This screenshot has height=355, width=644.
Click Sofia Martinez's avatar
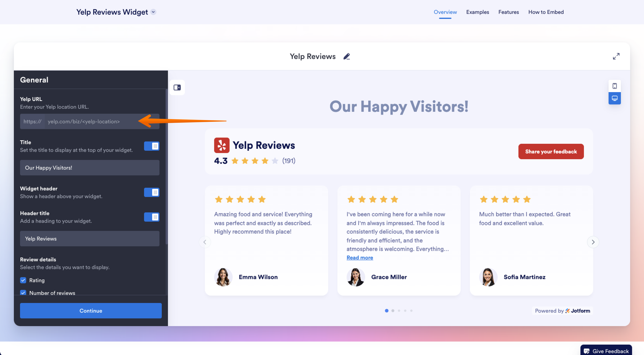tap(488, 277)
